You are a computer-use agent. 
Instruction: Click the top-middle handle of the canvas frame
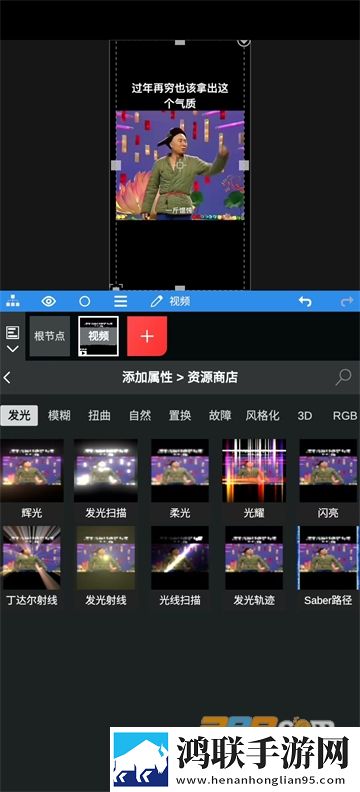[x=180, y=42]
